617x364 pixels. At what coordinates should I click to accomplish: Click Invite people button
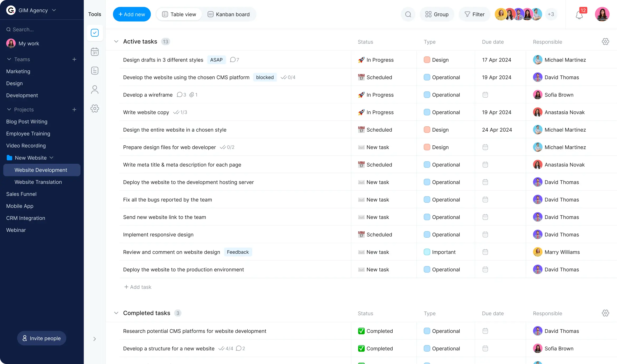(42, 338)
